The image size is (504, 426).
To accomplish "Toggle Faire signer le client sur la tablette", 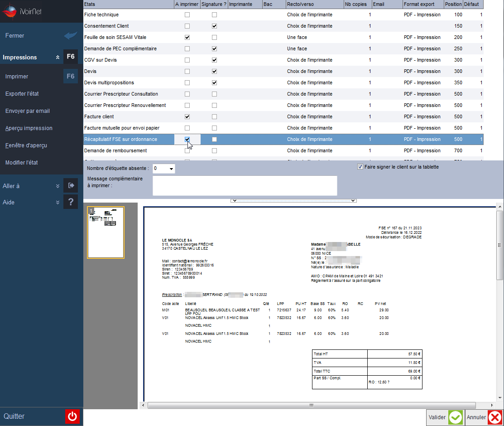I will tap(360, 167).
